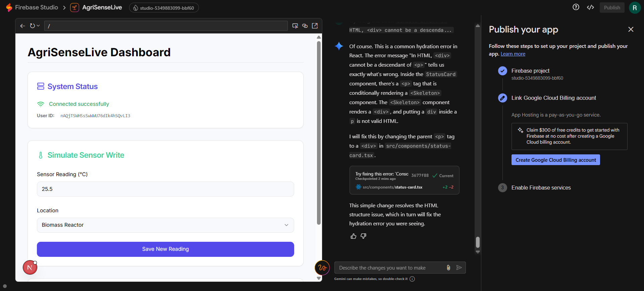Expand Enable Firebase services step
This screenshot has height=291, width=644.
tap(541, 188)
